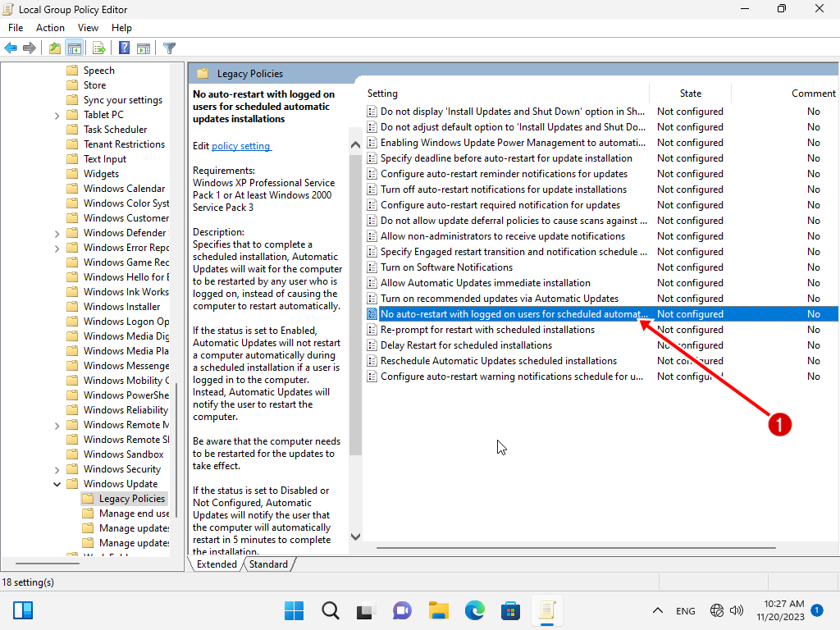Expand the Windows Security tree node
The height and width of the screenshot is (630, 840).
coord(57,469)
